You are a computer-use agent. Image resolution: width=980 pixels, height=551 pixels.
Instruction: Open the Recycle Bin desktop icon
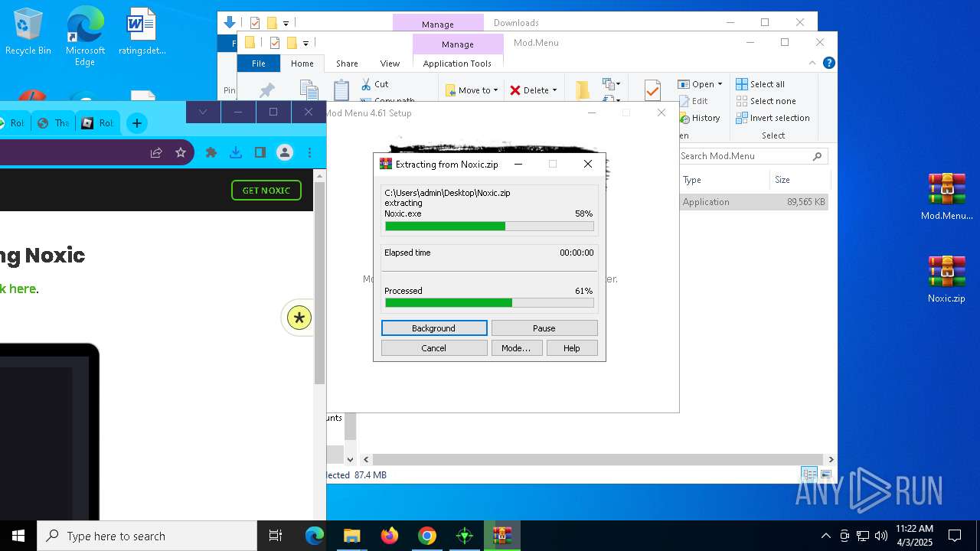click(28, 31)
